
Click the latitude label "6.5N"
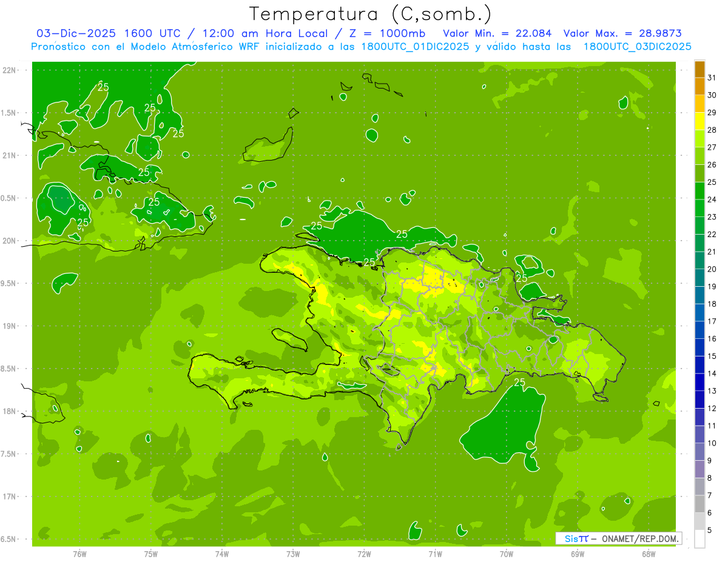[9, 539]
